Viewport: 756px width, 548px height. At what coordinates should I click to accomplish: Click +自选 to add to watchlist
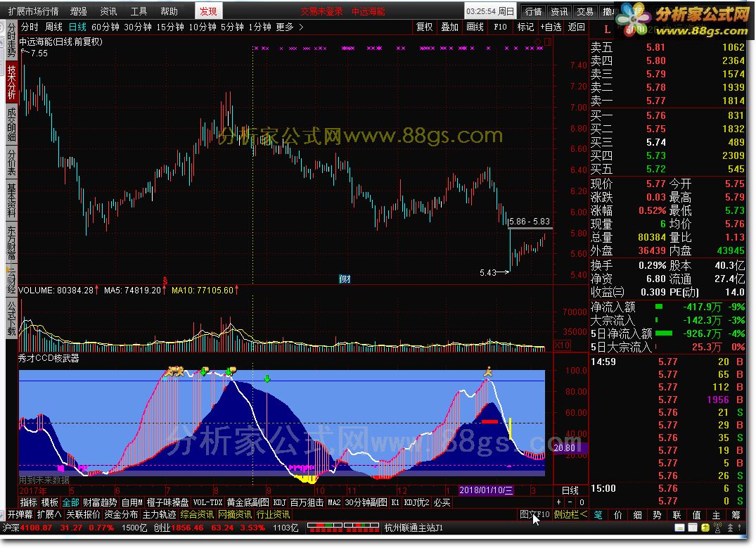point(551,27)
